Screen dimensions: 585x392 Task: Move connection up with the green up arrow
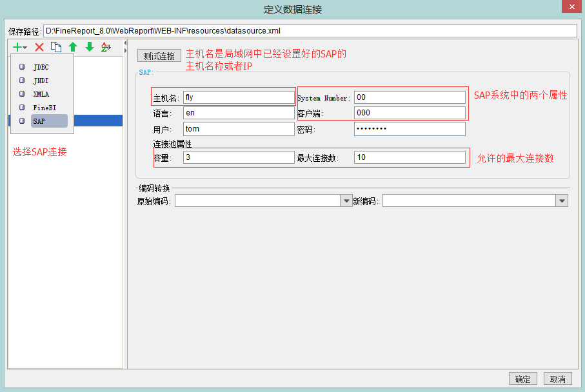pyautogui.click(x=73, y=47)
